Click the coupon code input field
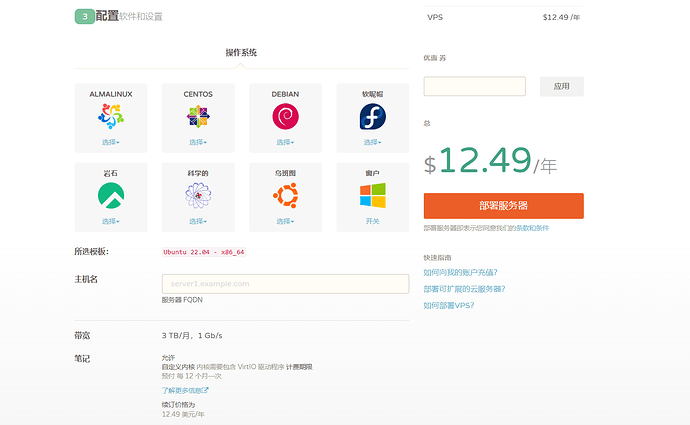 pyautogui.click(x=474, y=86)
